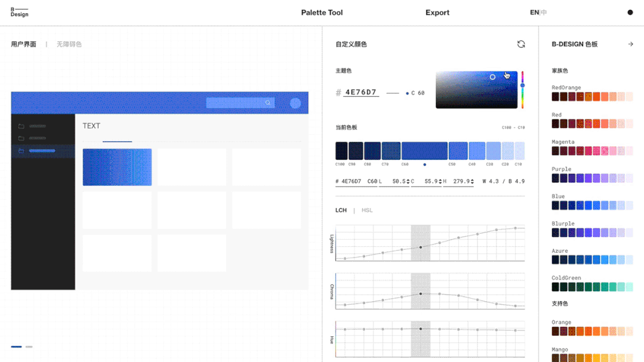Click the search icon in preview header
The width and height of the screenshot is (644, 362).
[268, 103]
